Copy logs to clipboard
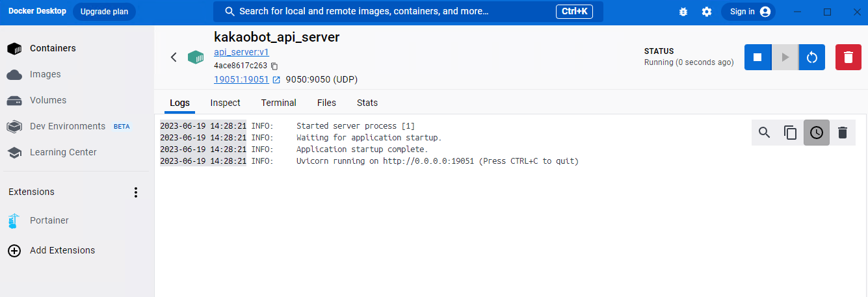 click(x=791, y=133)
